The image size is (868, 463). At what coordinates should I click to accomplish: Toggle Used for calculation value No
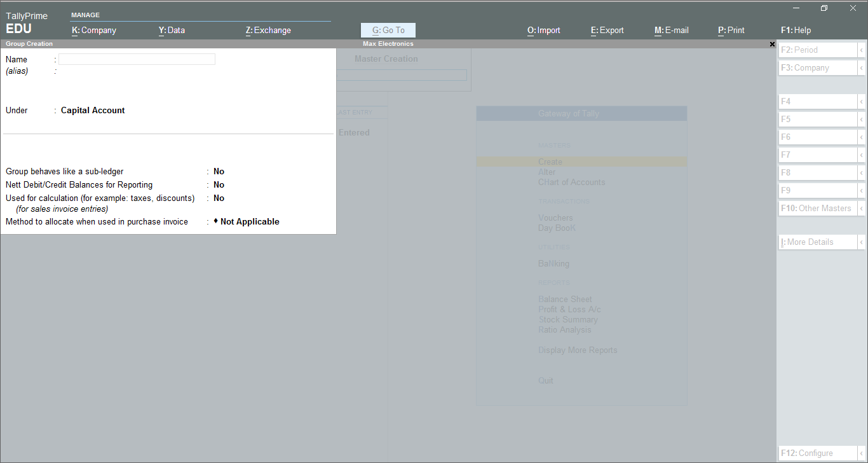(x=219, y=198)
